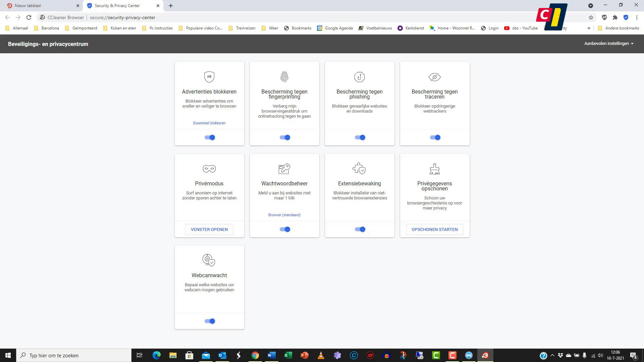Click the phishing protection icon
644x362 pixels.
(359, 77)
